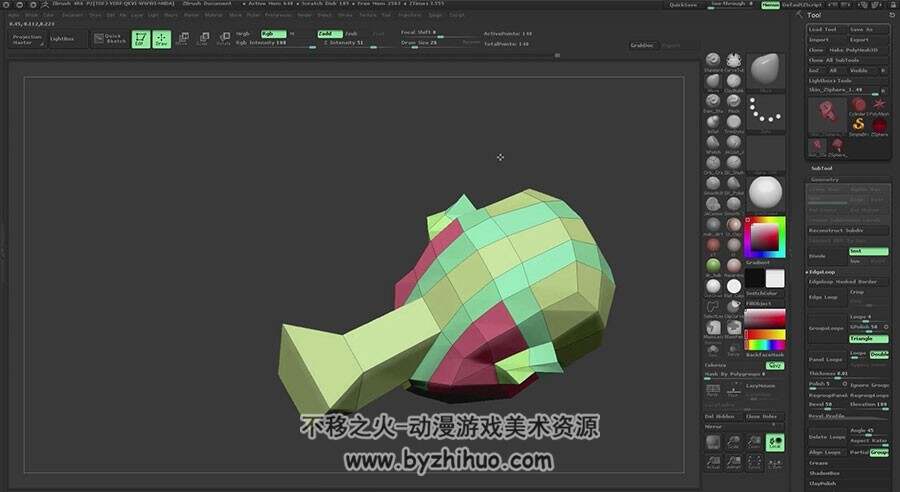Viewport: 900px width, 492px height.
Task: Toggle the Zsub button
Action: click(x=351, y=34)
